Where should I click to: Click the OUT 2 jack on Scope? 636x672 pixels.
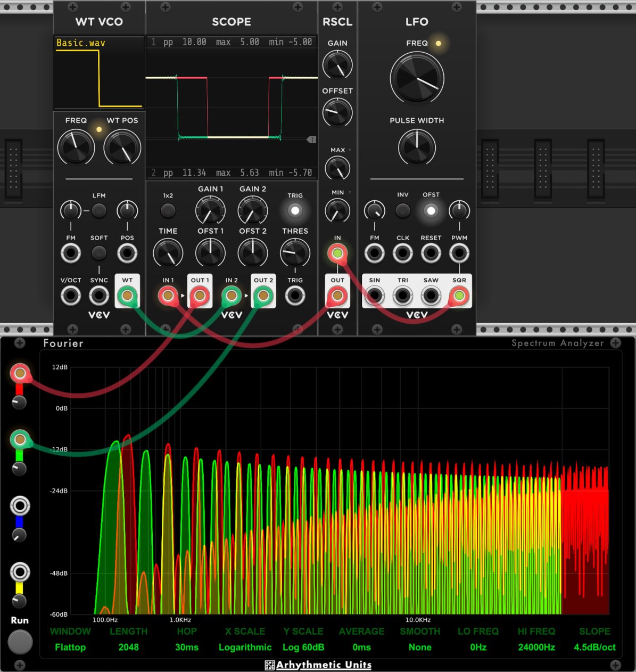[x=263, y=295]
